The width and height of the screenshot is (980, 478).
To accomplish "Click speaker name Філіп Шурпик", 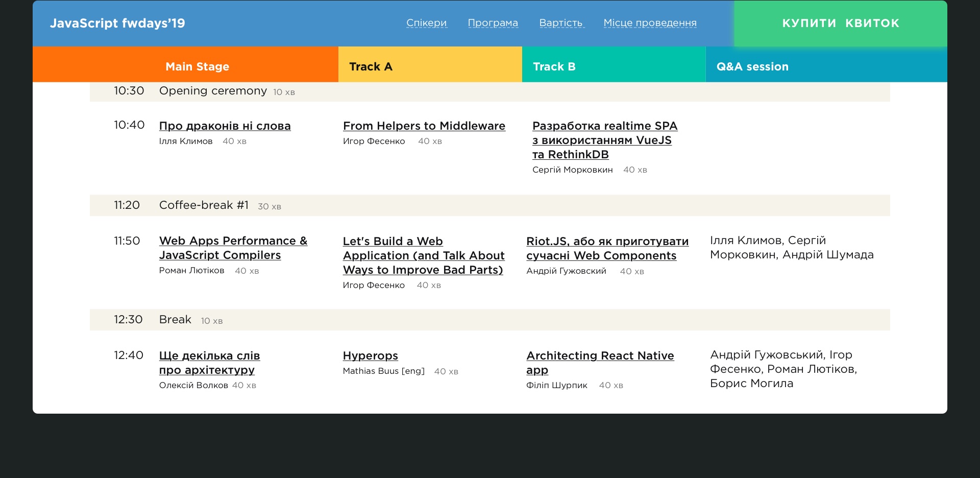I will tap(557, 385).
